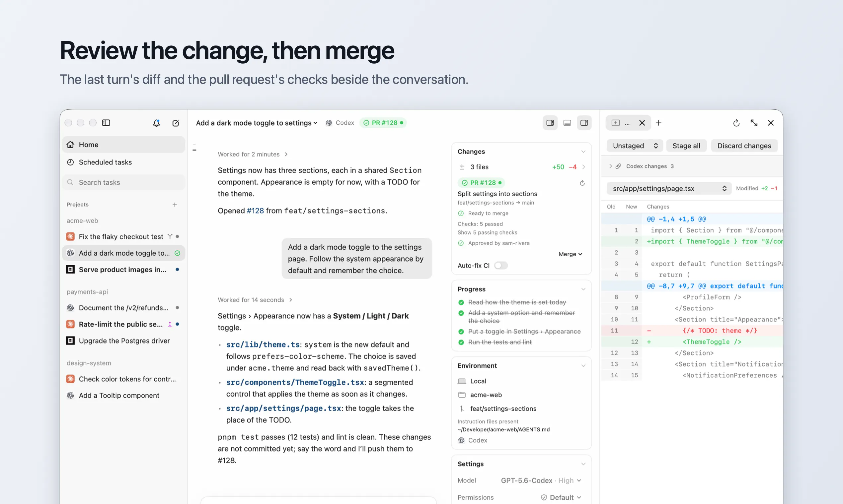This screenshot has width=843, height=504.
Task: Open a new diff tab with plus
Action: (658, 123)
